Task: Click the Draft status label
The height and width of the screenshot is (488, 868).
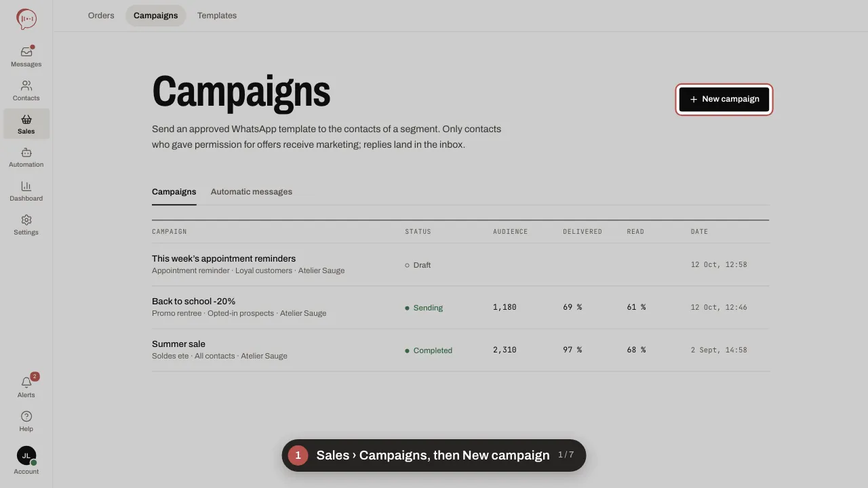Action: point(418,265)
